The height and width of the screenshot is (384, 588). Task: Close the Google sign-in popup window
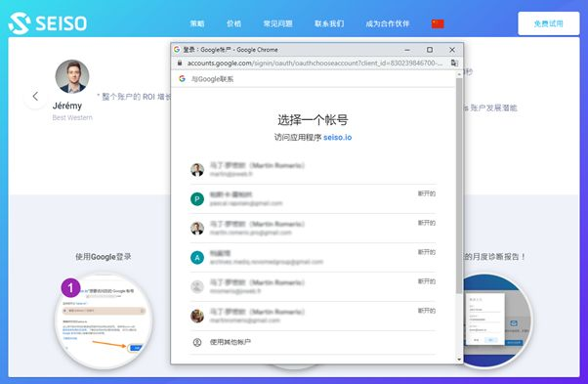coord(452,50)
